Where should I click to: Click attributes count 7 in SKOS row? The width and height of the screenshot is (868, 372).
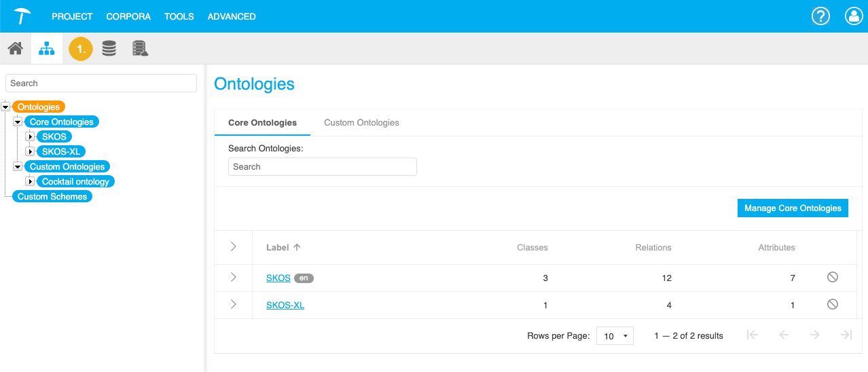pyautogui.click(x=793, y=278)
